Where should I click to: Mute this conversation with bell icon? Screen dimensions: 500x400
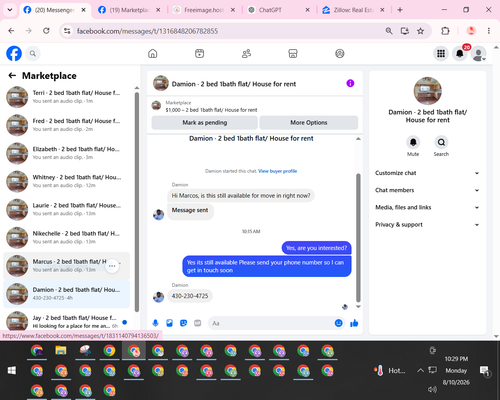pos(413,142)
